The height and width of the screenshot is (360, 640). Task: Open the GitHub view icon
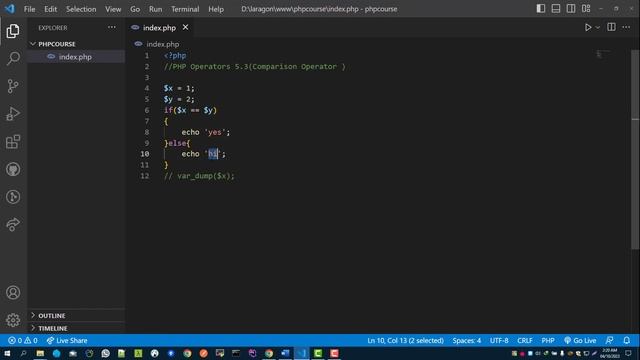13,169
